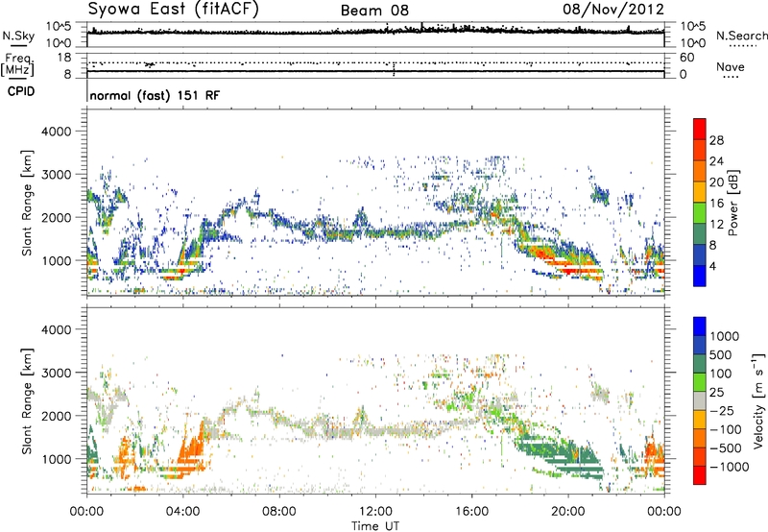Click 'normal (fast) 151 RF' text
Image resolution: width=768 pixels, height=532 pixels.
[155, 95]
